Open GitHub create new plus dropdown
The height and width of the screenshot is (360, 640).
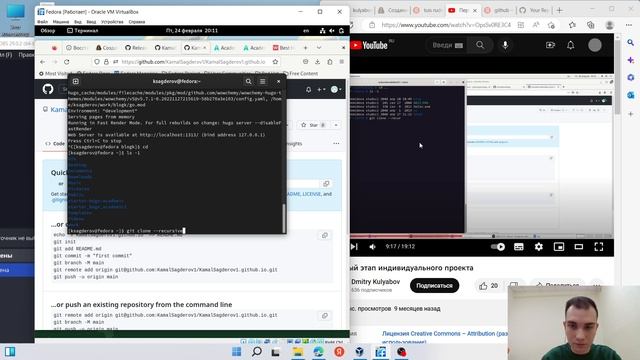tap(321, 89)
